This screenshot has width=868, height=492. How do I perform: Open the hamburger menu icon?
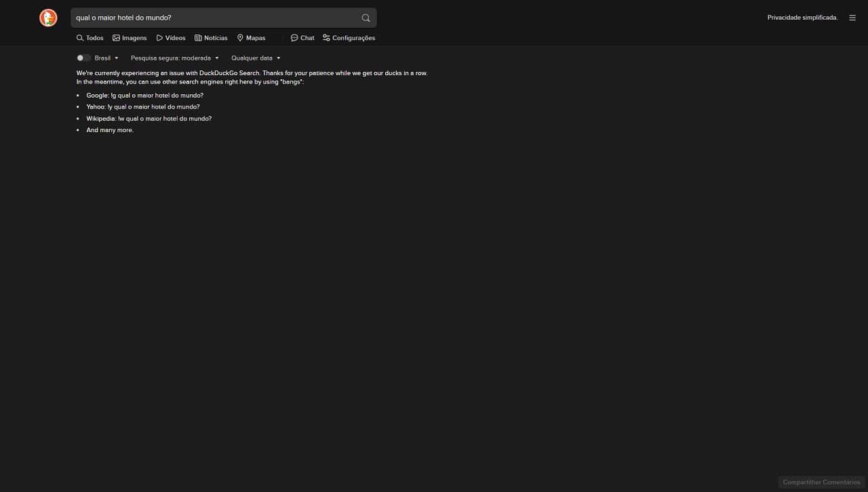(x=852, y=18)
